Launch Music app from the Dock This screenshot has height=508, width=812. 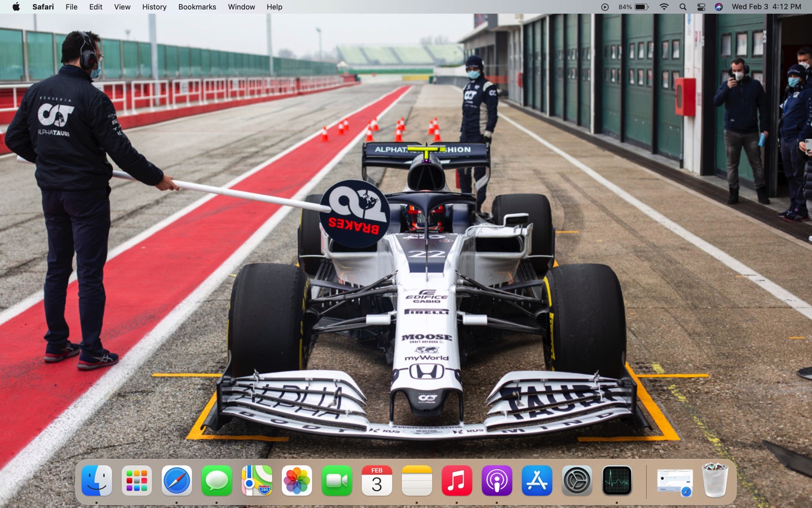457,481
